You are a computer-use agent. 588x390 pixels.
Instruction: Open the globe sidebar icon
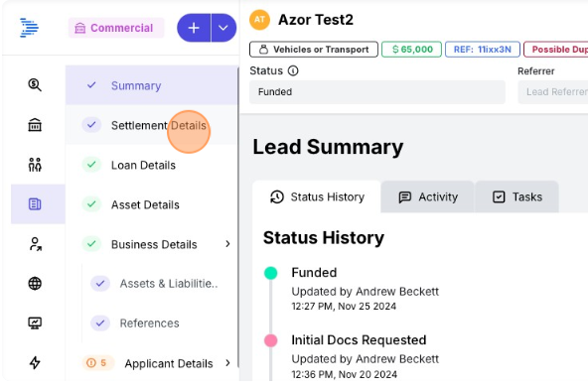35,283
